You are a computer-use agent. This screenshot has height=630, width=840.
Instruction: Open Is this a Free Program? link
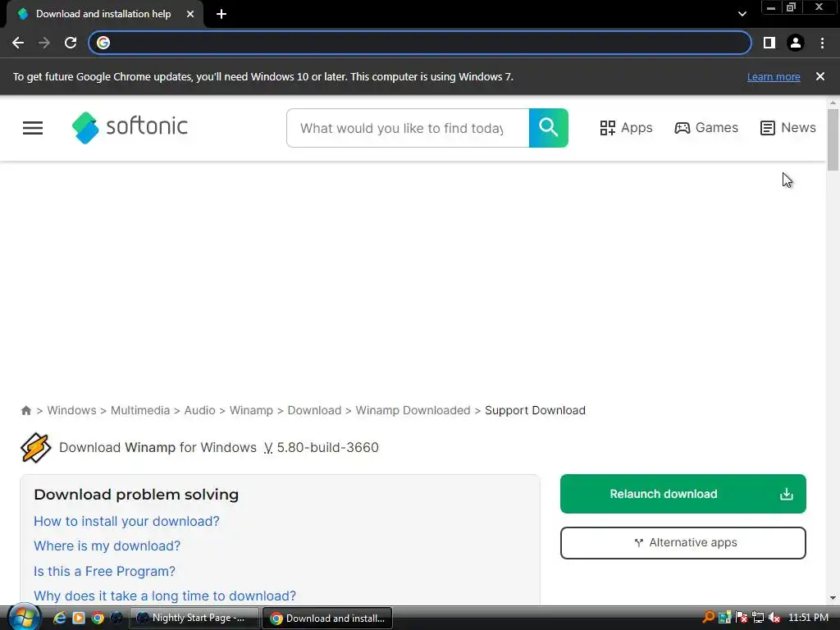click(104, 571)
